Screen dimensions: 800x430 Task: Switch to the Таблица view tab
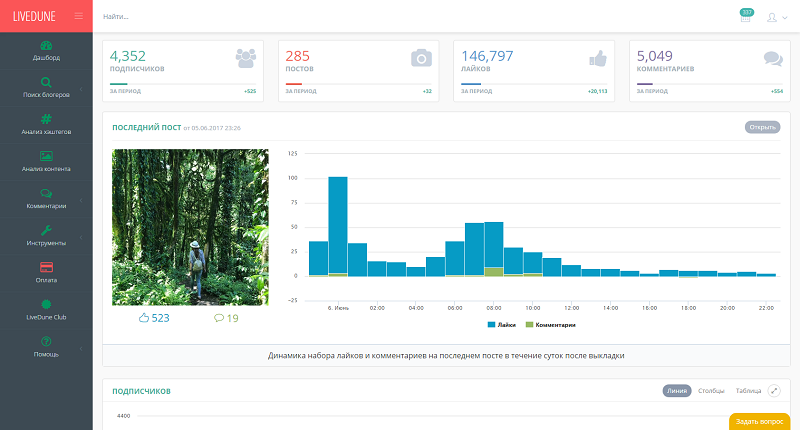point(747,391)
